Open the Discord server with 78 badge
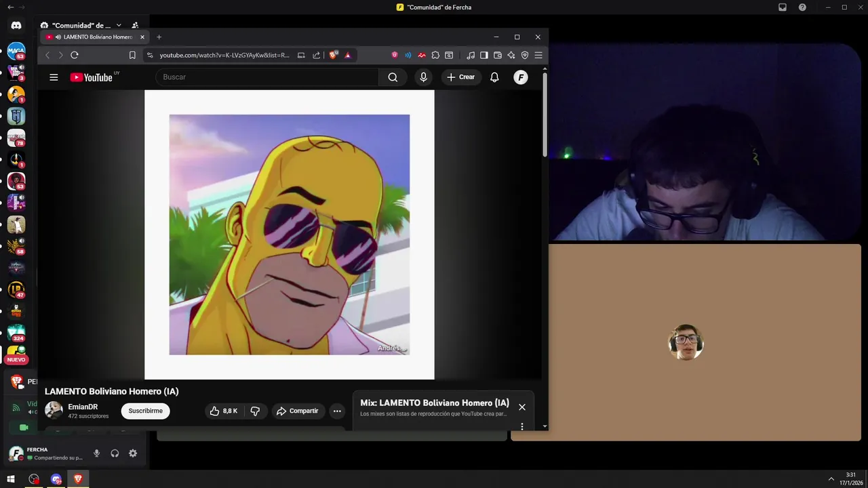 (x=16, y=138)
